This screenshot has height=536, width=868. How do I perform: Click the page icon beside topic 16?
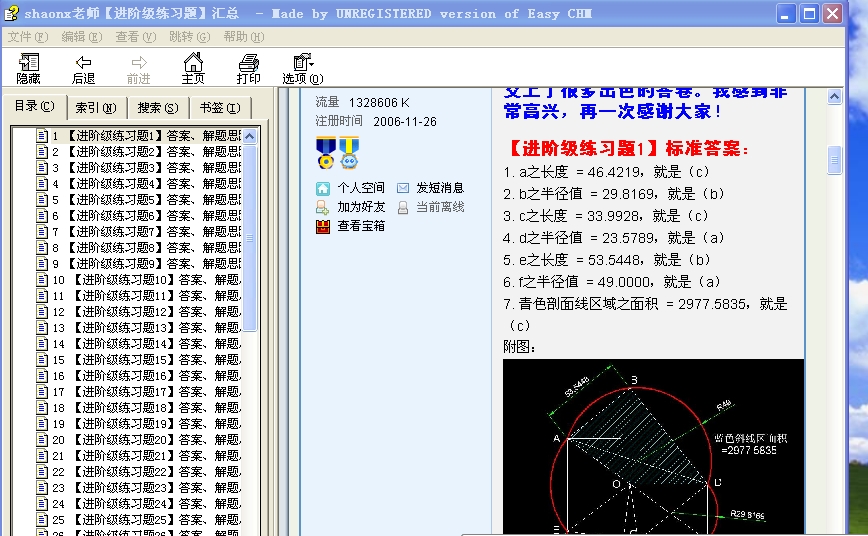42,376
